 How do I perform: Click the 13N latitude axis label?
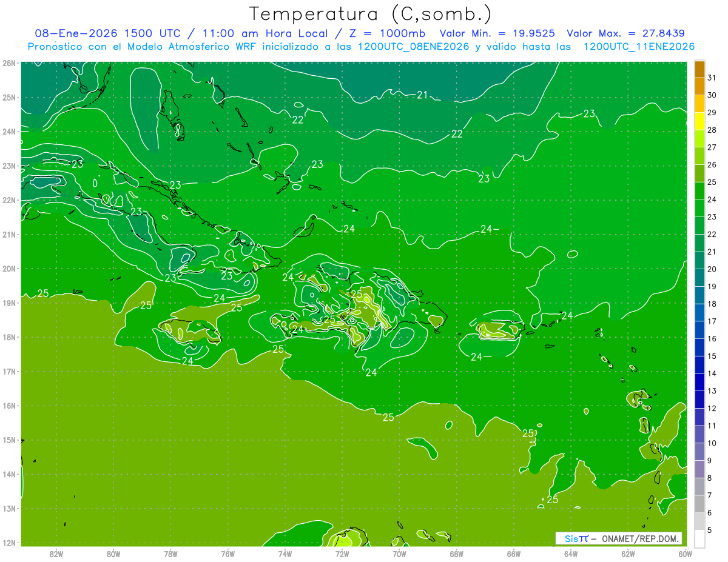[x=9, y=508]
